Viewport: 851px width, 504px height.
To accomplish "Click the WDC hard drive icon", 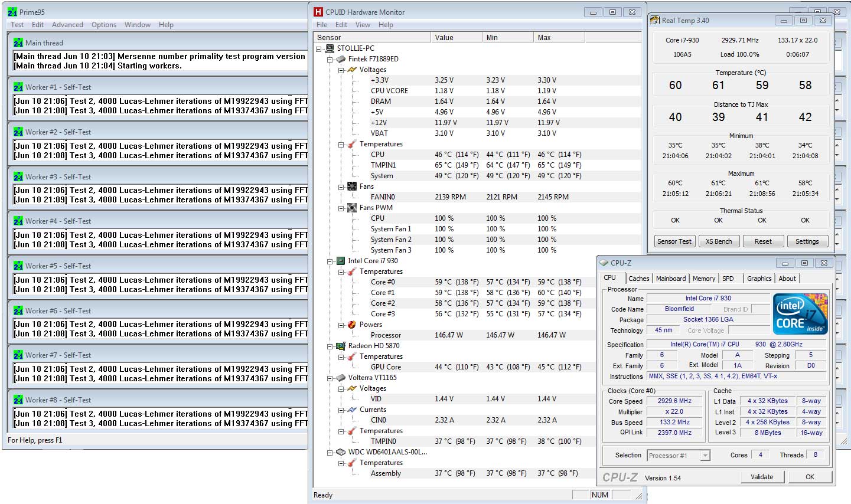I will [341, 452].
